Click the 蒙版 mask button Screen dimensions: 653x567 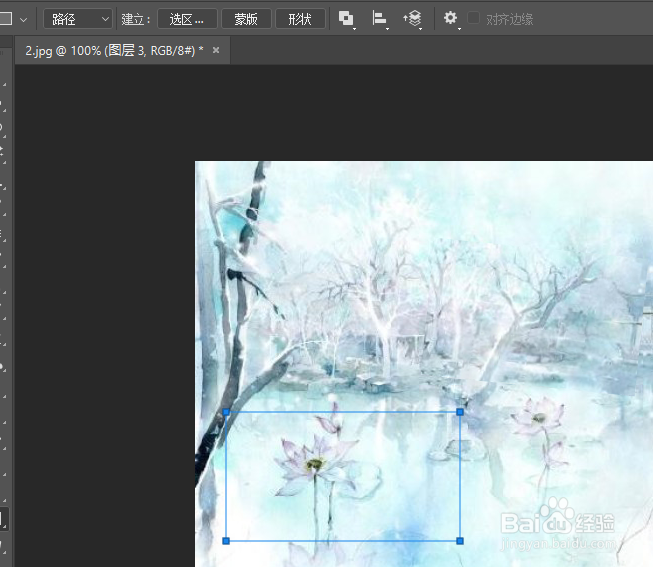(246, 19)
